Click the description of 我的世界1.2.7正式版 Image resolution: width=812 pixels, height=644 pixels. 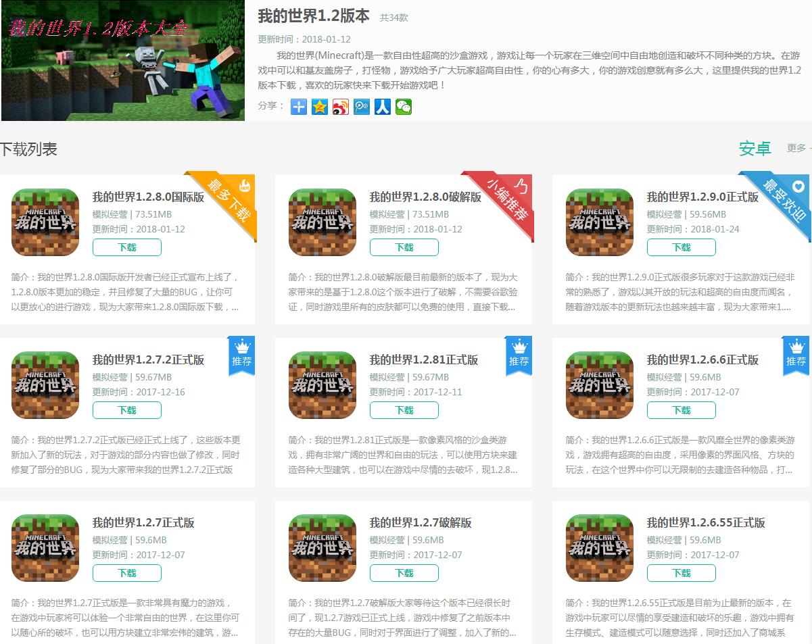pyautogui.click(x=126, y=618)
